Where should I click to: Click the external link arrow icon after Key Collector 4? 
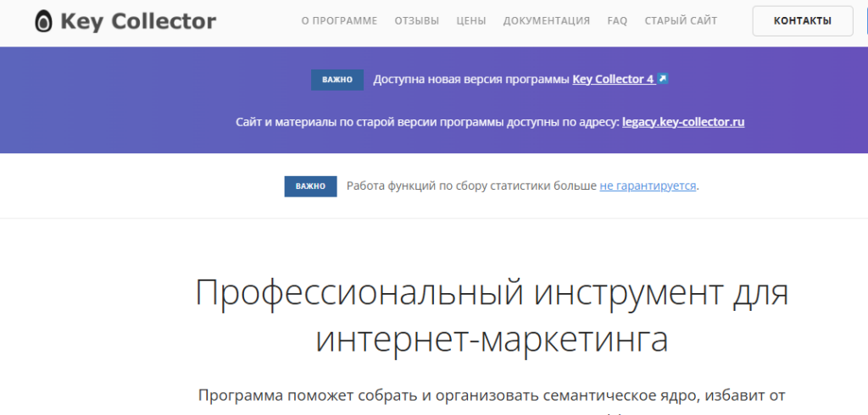(x=663, y=79)
